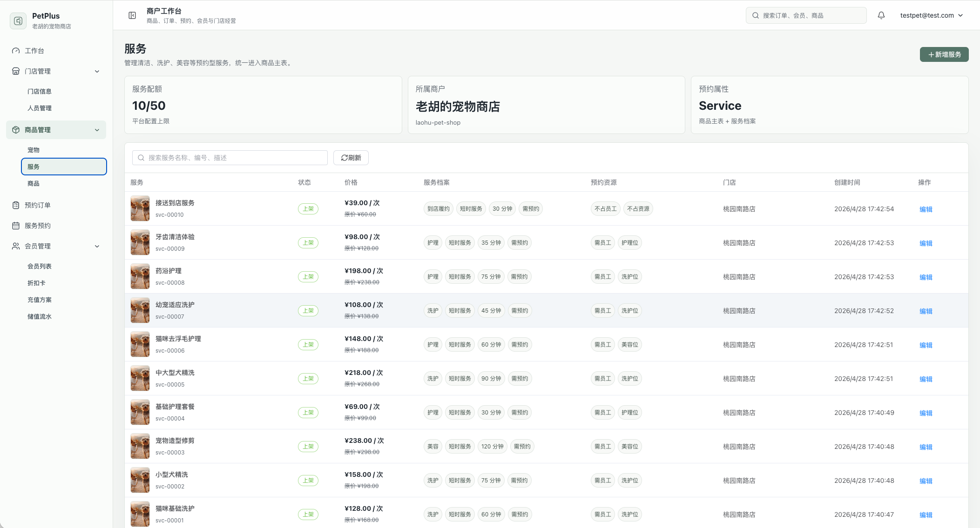This screenshot has width=980, height=528.
Task: Click the 商品管理 box icon
Action: pos(16,130)
